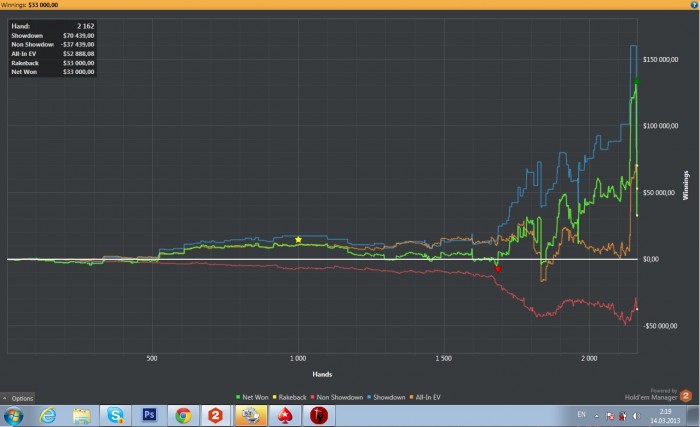Click the vertical Winnings axis title

[686, 185]
